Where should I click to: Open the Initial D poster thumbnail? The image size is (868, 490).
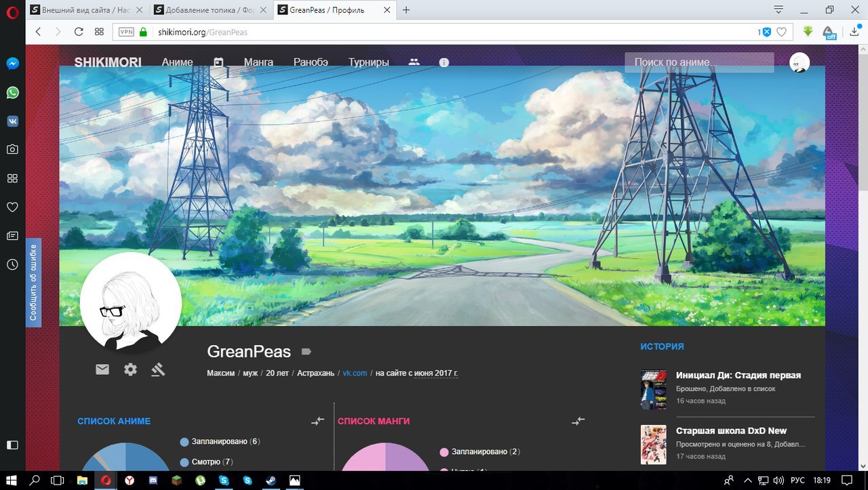[654, 389]
